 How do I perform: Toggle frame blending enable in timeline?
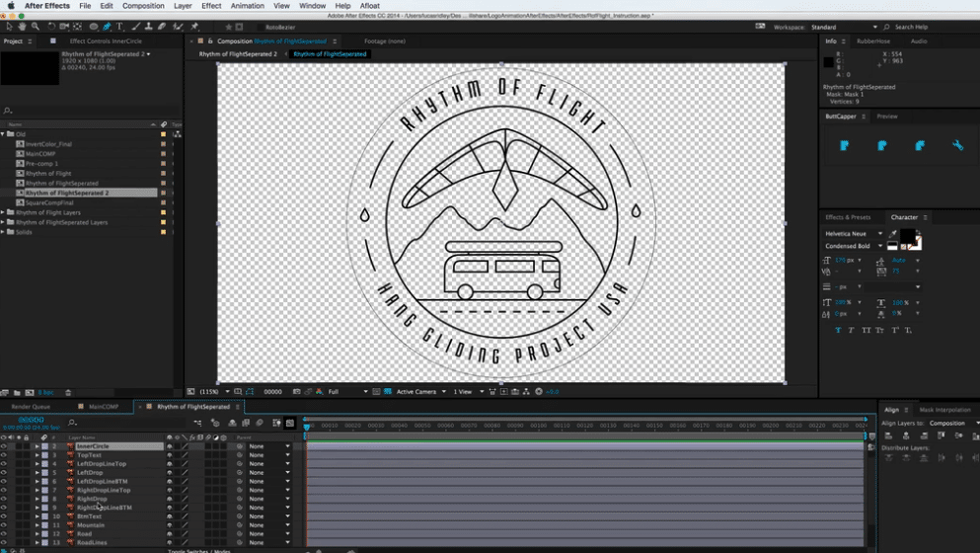coord(247,423)
